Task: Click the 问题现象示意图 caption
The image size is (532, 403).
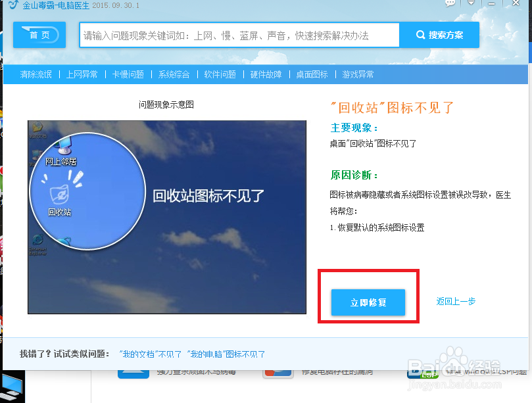Action: pos(166,105)
